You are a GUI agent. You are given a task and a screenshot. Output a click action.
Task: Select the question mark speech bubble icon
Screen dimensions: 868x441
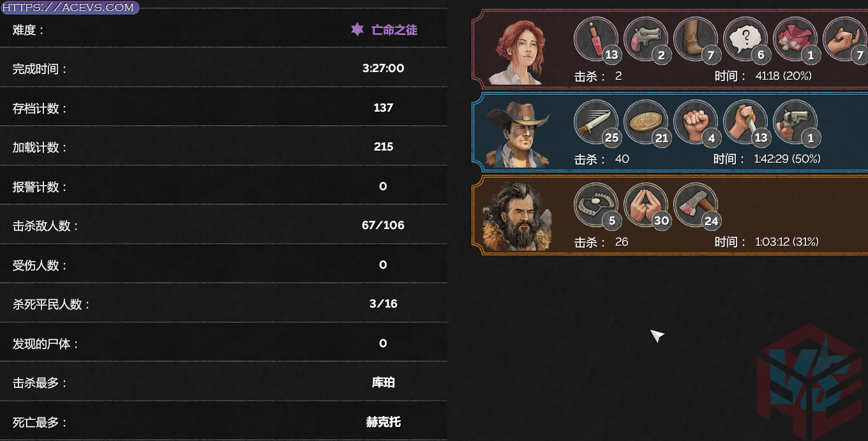pos(745,40)
